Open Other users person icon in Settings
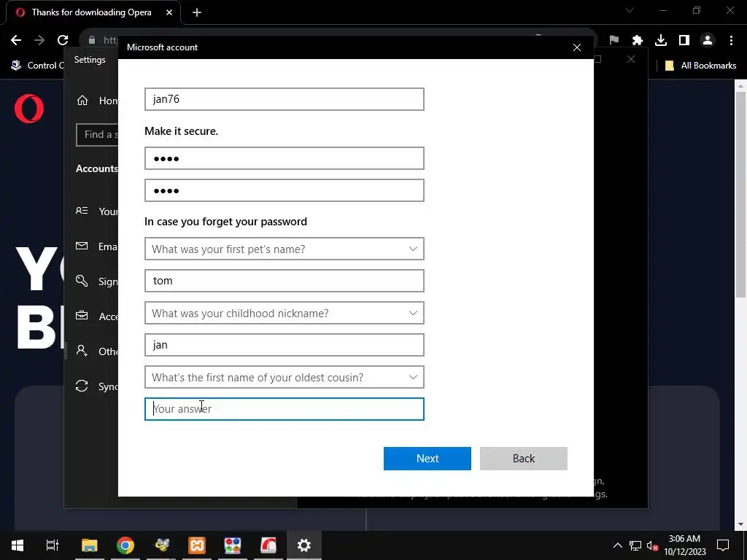747x560 pixels. pos(82,351)
